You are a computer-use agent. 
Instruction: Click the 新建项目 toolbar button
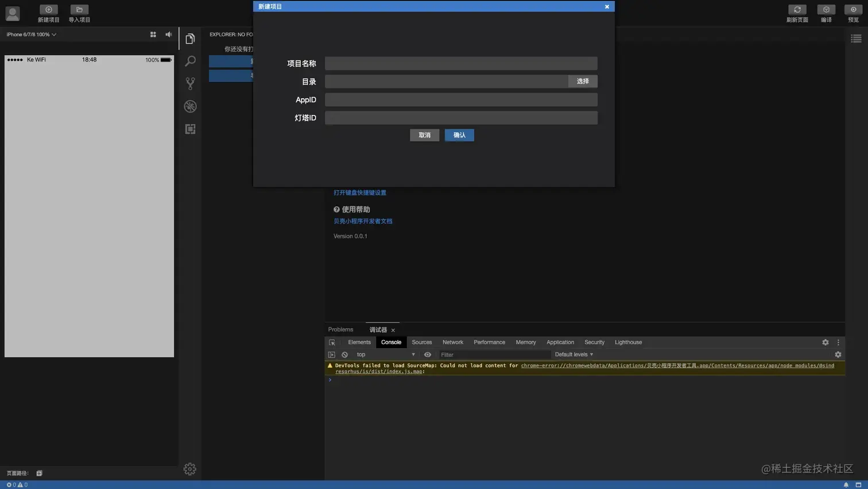[x=48, y=13]
